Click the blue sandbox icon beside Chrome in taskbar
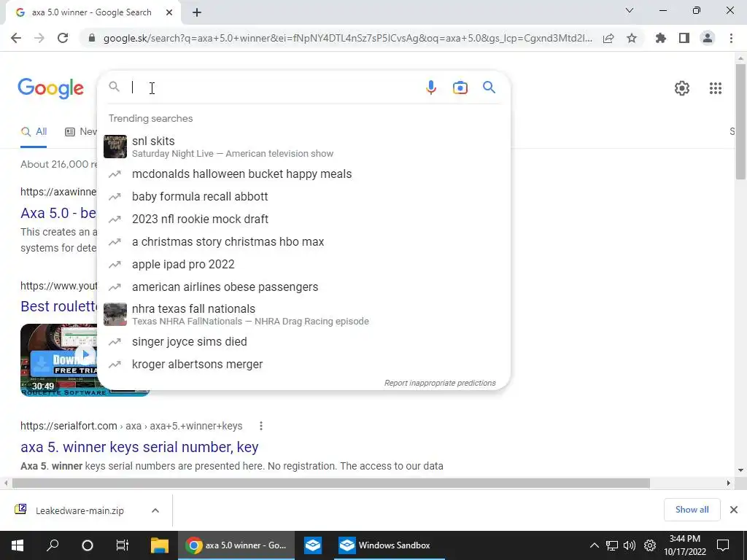Screen dimensions: 747x560 click(312, 545)
